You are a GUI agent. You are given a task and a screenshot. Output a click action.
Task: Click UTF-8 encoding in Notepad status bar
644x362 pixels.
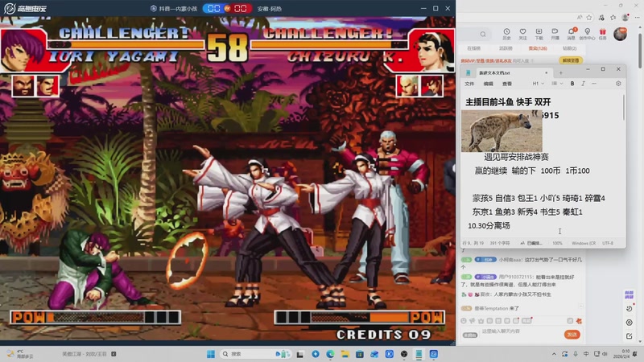[x=608, y=243]
